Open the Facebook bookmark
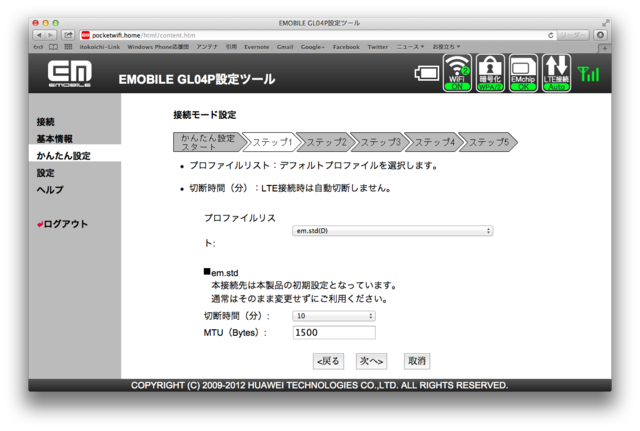 [x=346, y=47]
